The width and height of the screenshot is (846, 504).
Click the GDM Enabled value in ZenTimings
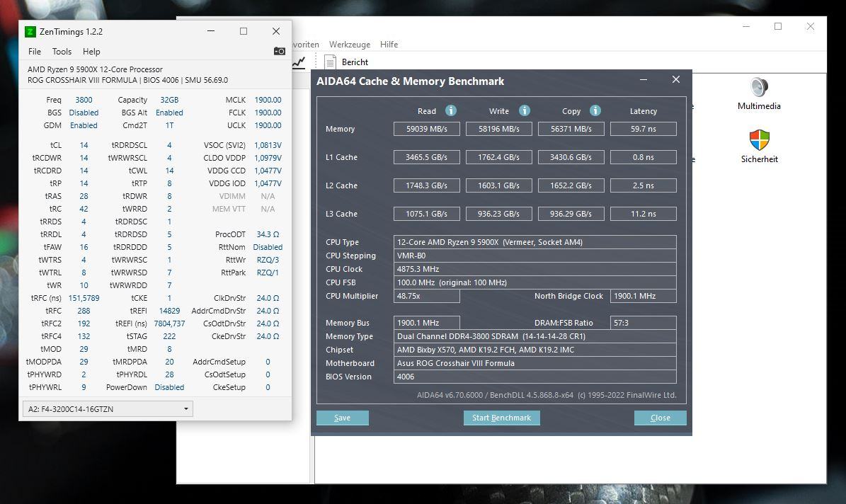84,125
